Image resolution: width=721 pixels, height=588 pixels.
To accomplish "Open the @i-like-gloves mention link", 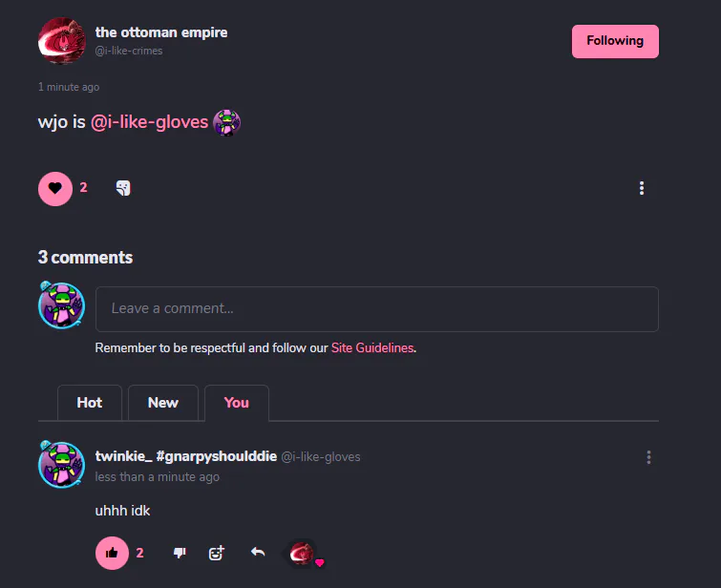I will pos(149,122).
